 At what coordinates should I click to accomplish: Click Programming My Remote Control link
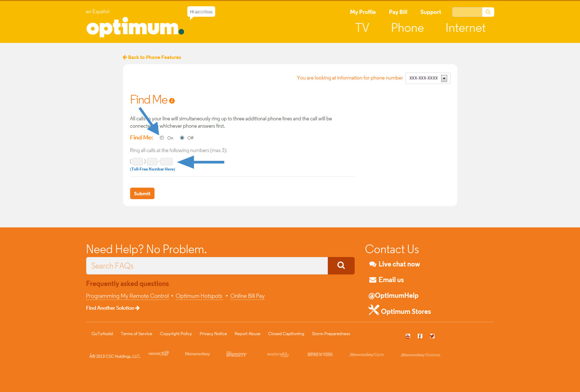127,296
